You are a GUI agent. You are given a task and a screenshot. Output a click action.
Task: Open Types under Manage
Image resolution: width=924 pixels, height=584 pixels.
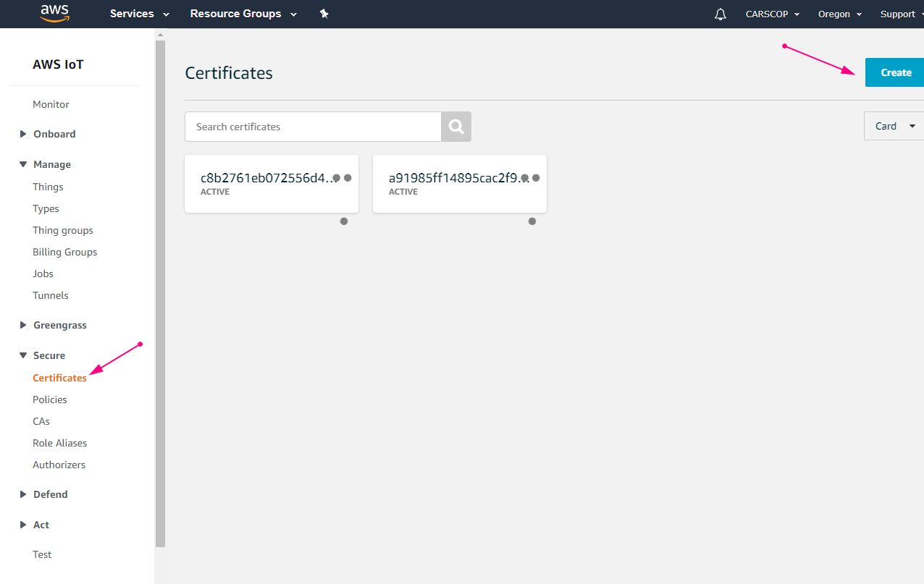pos(46,208)
